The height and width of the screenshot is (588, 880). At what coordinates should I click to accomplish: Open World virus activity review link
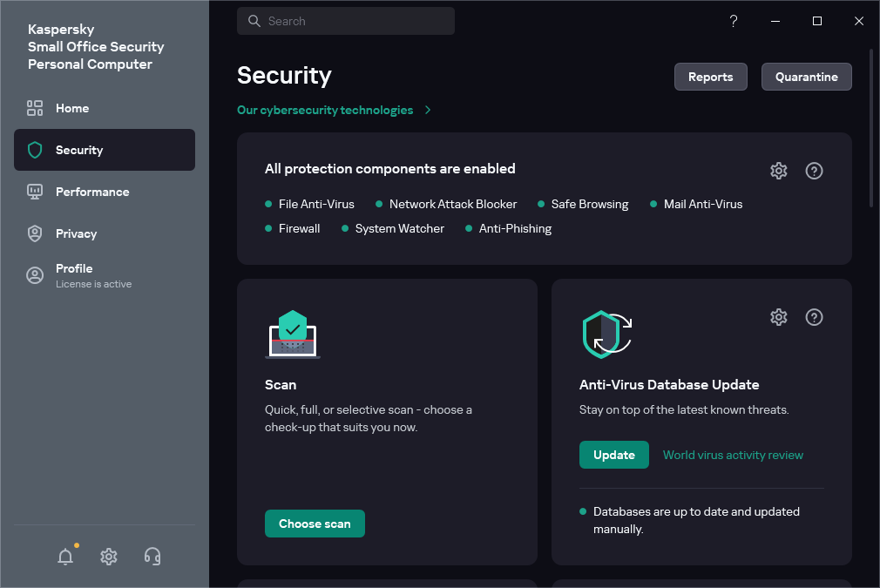pos(733,455)
